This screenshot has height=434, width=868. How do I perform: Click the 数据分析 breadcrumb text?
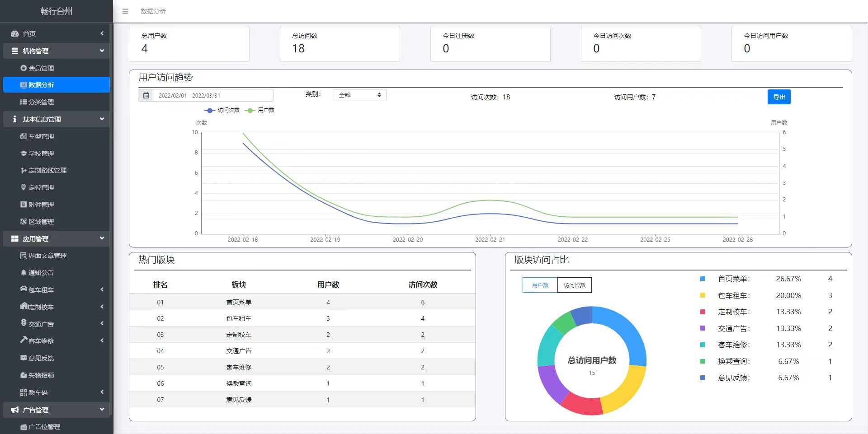(x=153, y=11)
